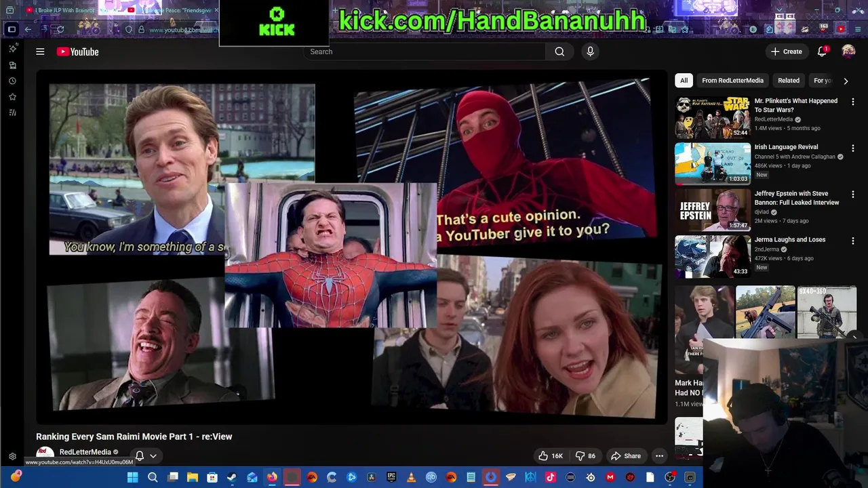This screenshot has width=868, height=488.
Task: Click the Create button
Action: tap(786, 52)
